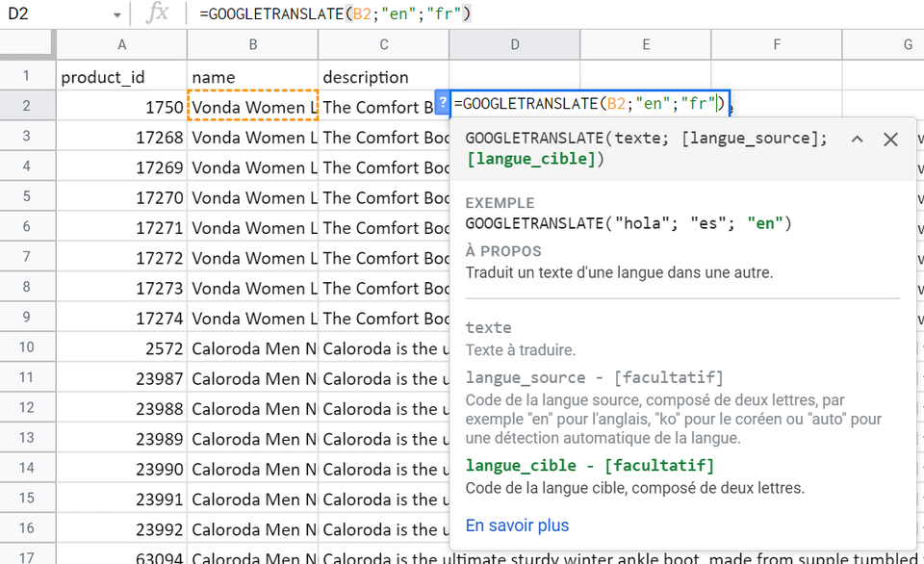
Task: Select the cell containing 17270
Action: 121,196
